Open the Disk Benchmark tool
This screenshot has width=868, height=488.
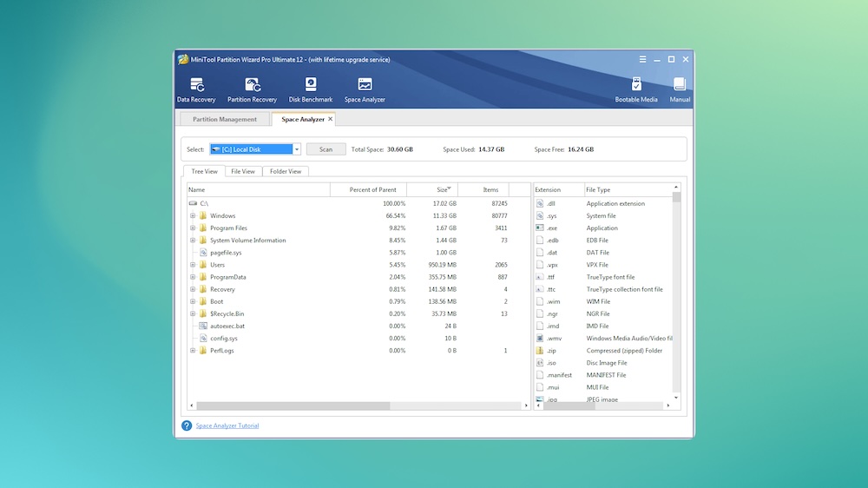coord(311,89)
